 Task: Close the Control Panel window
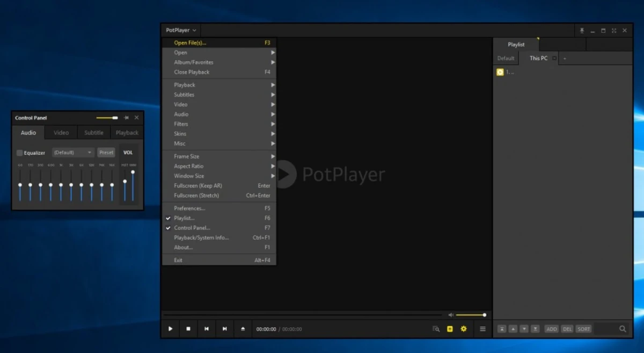[136, 118]
